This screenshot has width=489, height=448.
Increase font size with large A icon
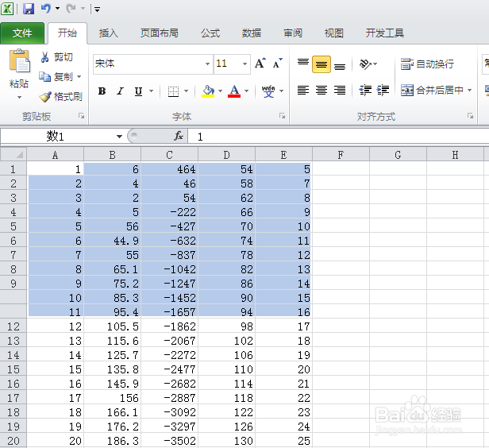pyautogui.click(x=260, y=64)
